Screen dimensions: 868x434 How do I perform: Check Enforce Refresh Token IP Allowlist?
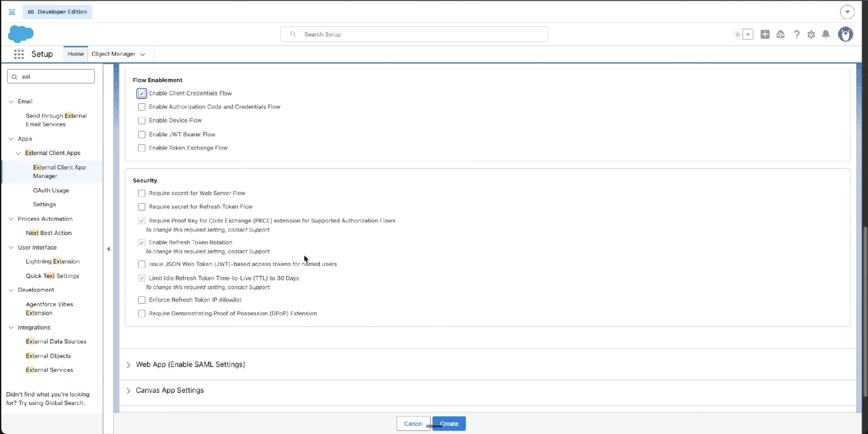click(x=142, y=300)
